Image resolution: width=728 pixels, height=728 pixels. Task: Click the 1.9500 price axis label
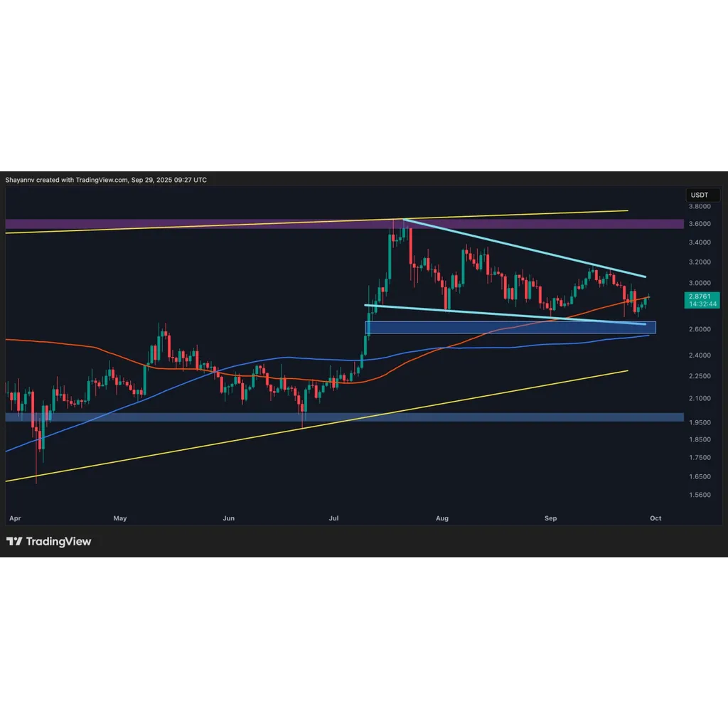[x=700, y=422]
